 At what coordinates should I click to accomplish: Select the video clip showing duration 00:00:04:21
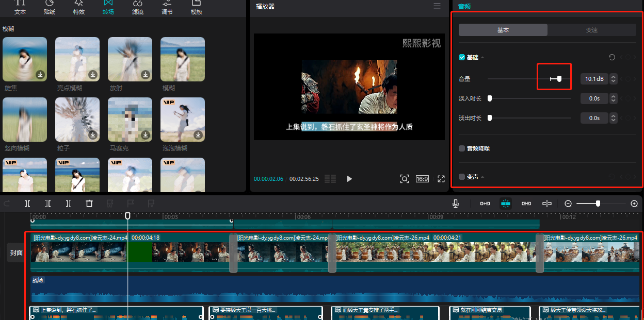coord(436,252)
